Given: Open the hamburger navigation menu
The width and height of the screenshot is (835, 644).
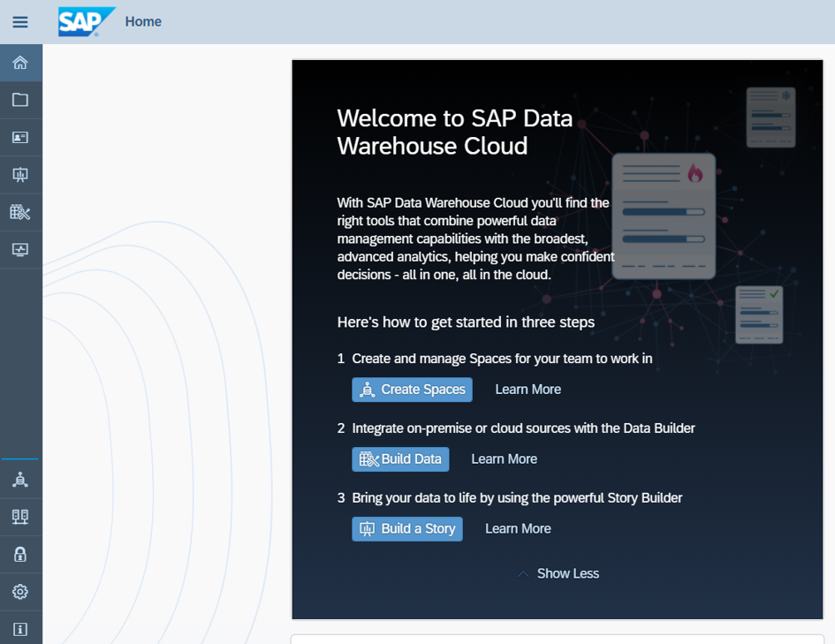Looking at the screenshot, I should tap(20, 22).
